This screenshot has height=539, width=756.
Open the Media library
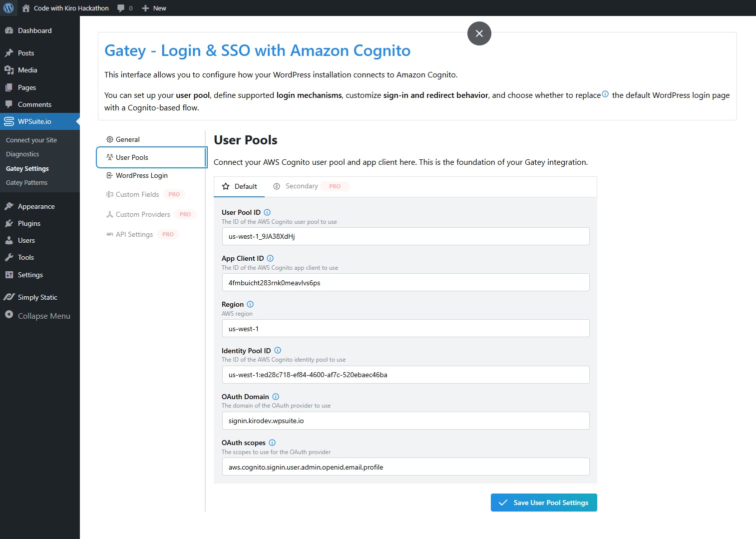(27, 70)
